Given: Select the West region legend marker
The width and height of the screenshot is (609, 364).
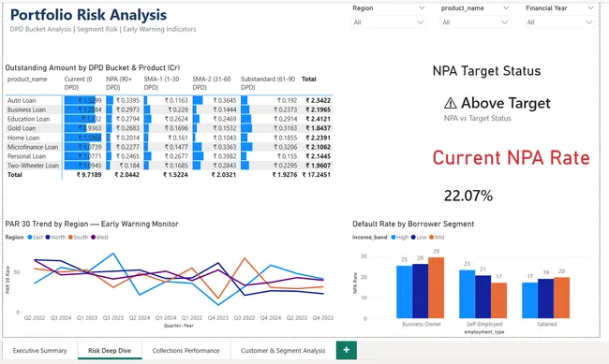Looking at the screenshot, I should [x=93, y=237].
